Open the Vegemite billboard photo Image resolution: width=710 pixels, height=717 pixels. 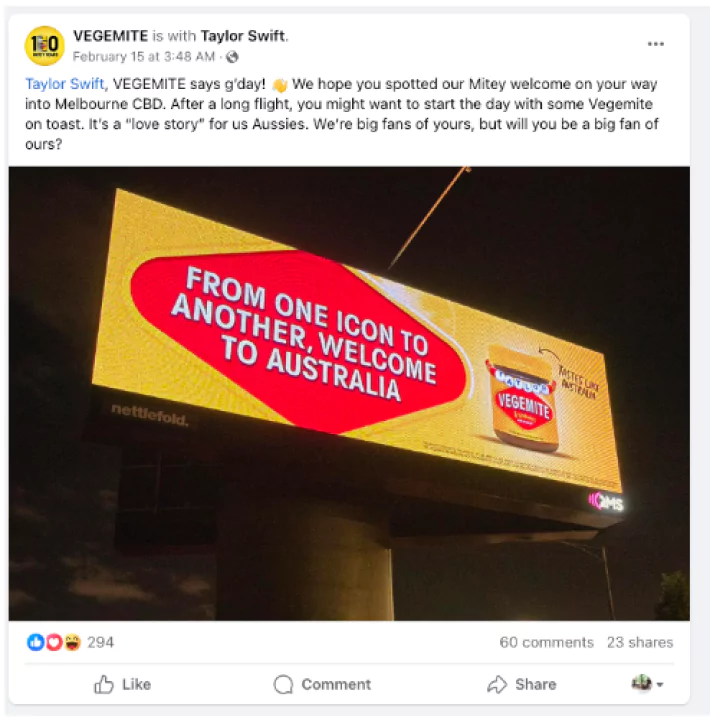tap(349, 393)
